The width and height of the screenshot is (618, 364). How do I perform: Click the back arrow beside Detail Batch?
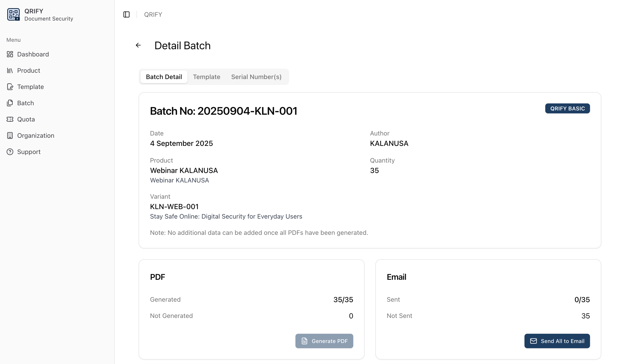(138, 45)
